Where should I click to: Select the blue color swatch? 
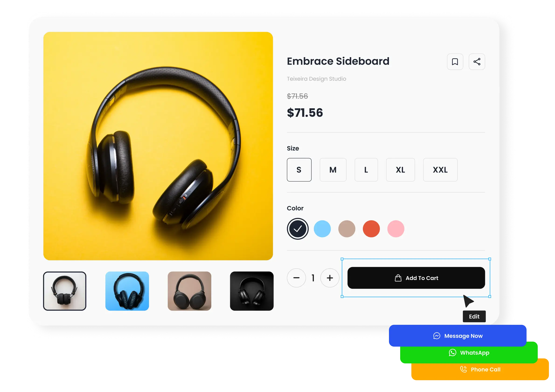pyautogui.click(x=323, y=229)
